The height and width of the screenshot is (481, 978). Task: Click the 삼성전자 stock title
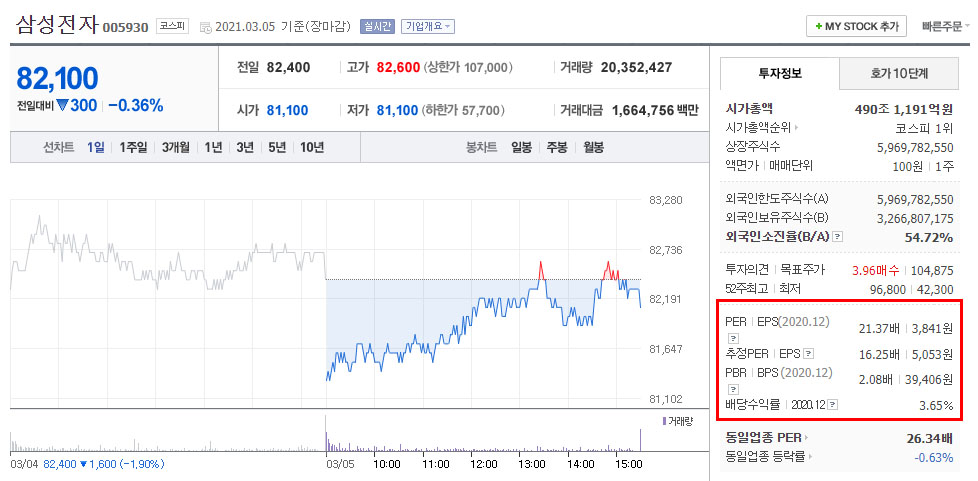(x=56, y=25)
